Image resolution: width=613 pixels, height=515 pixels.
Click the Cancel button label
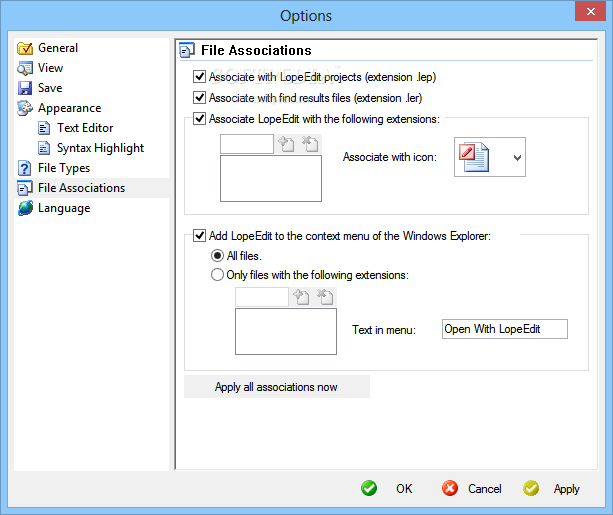[x=485, y=489]
